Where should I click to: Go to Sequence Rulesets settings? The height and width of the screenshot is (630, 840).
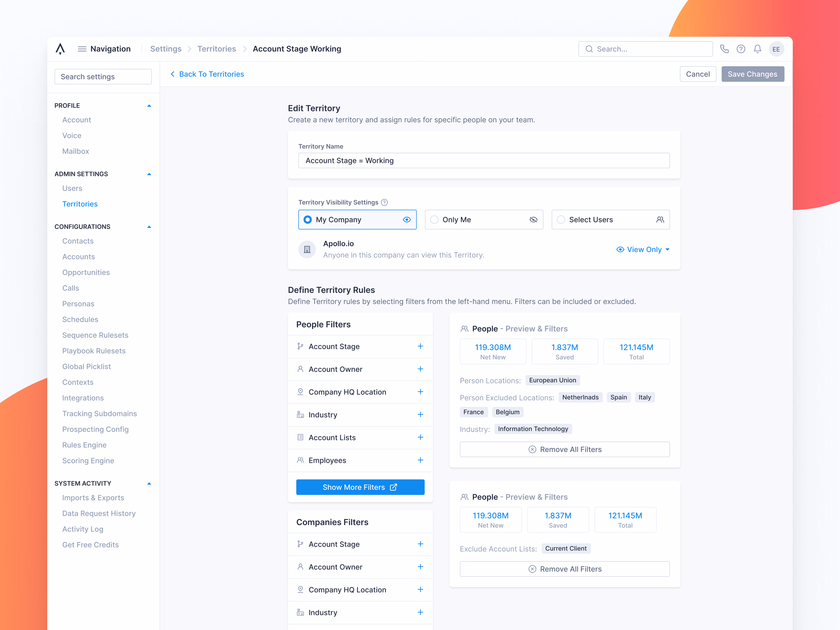(95, 335)
